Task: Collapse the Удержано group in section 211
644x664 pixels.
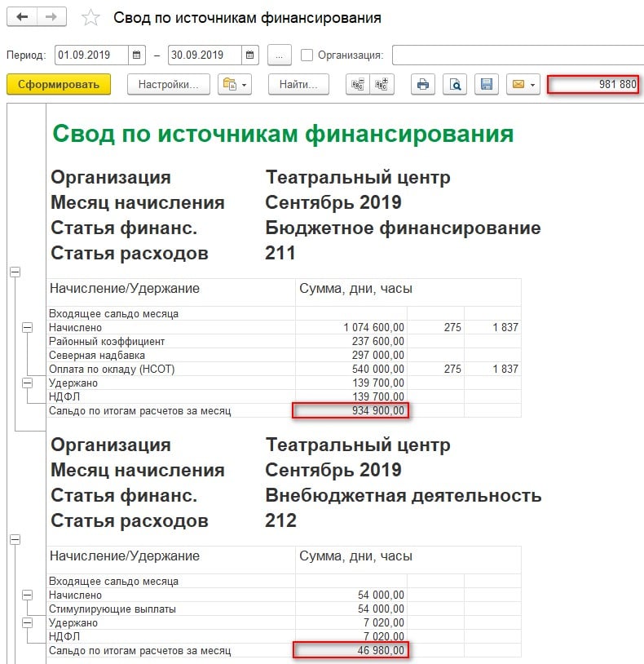Action: pos(27,383)
